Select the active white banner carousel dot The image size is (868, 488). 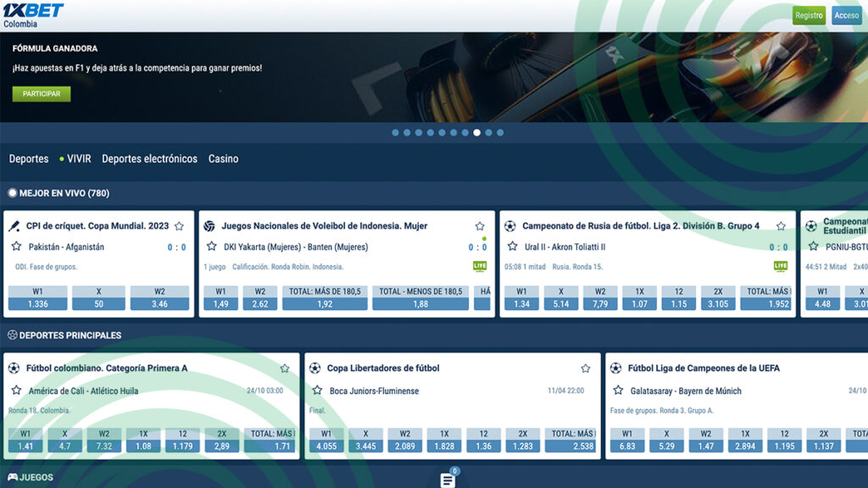pyautogui.click(x=476, y=133)
